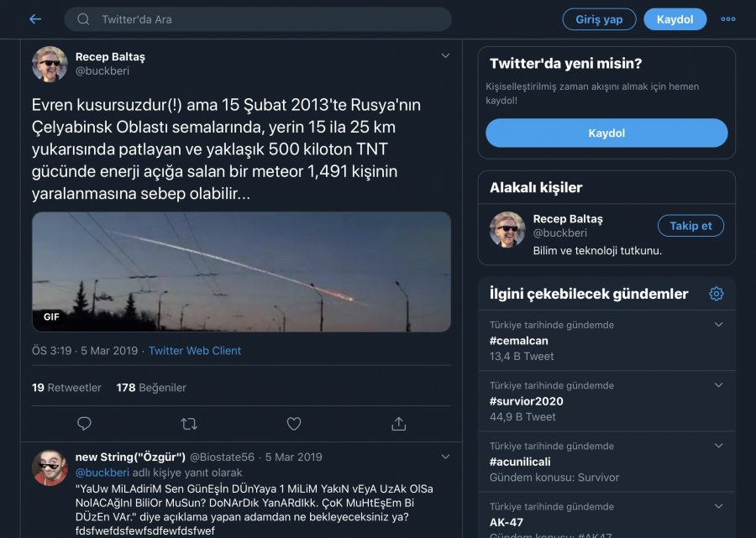Open the three-dot more options menu
The width and height of the screenshot is (756, 538).
728,19
